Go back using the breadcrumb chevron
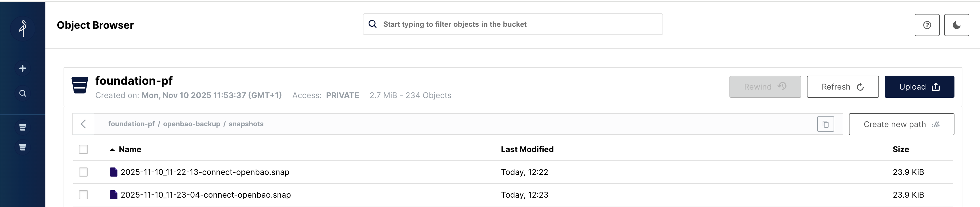This screenshot has height=207, width=980. point(83,124)
